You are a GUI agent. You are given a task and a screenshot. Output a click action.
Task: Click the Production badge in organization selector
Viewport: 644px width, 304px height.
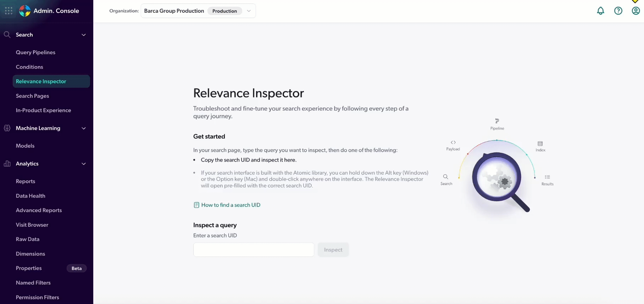(x=224, y=11)
